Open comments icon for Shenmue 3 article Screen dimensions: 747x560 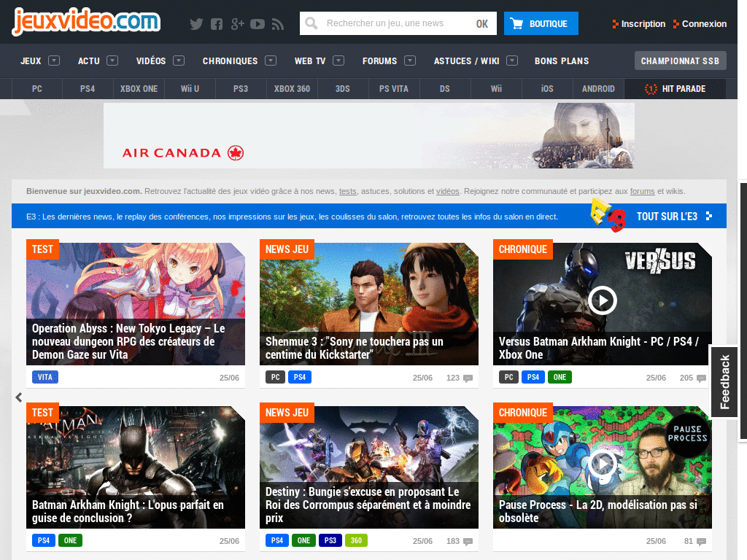[468, 378]
